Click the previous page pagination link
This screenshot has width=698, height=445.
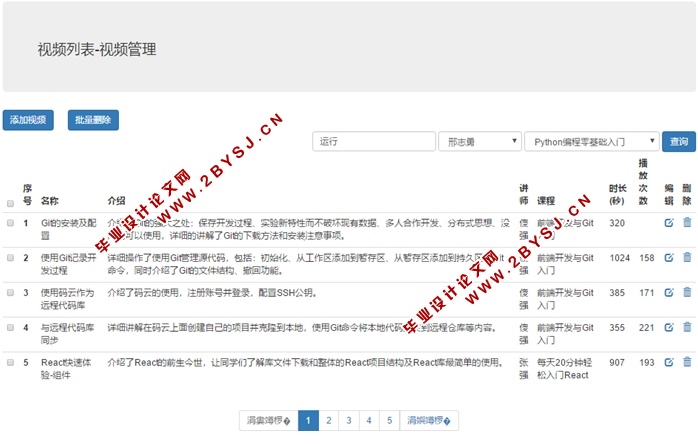click(269, 420)
